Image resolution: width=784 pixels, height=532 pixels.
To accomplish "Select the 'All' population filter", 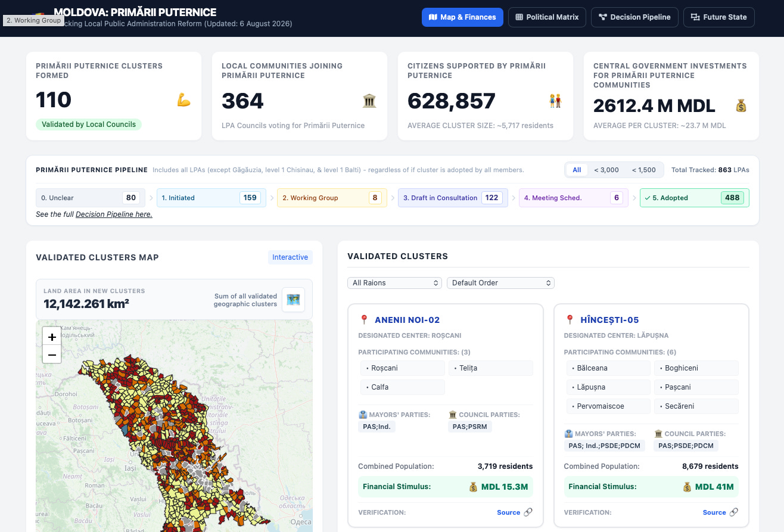I will pyautogui.click(x=577, y=170).
